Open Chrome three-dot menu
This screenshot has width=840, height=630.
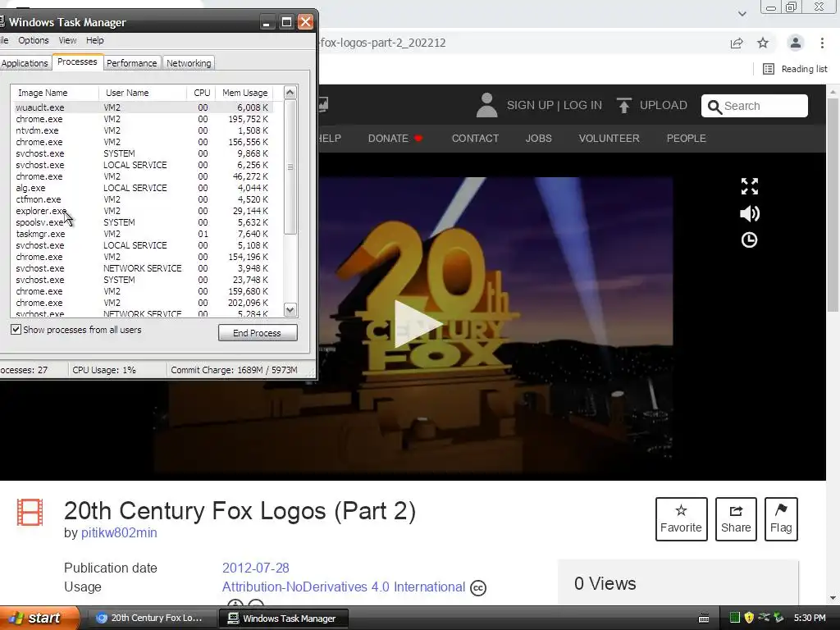822,43
